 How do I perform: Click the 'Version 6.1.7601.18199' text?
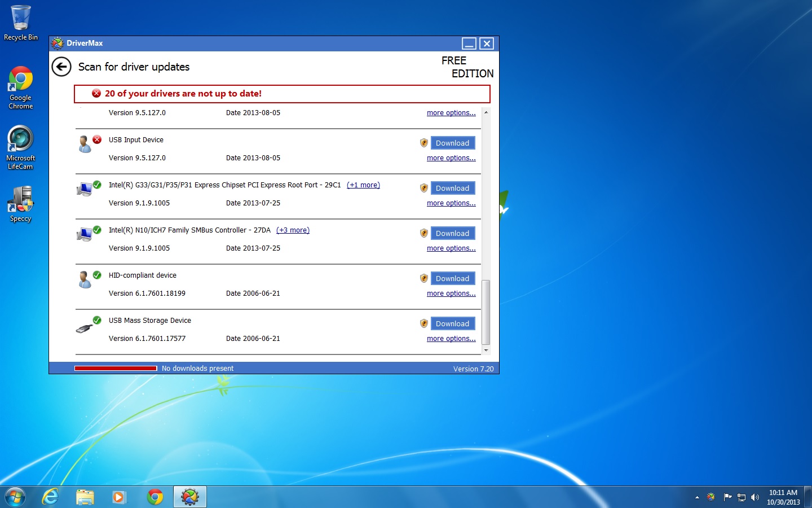147,294
